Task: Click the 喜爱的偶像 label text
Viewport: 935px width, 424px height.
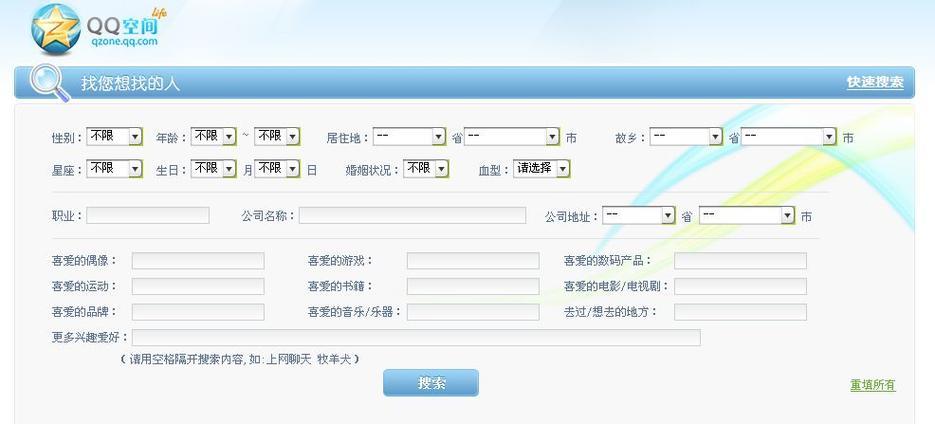Action: click(x=85, y=261)
